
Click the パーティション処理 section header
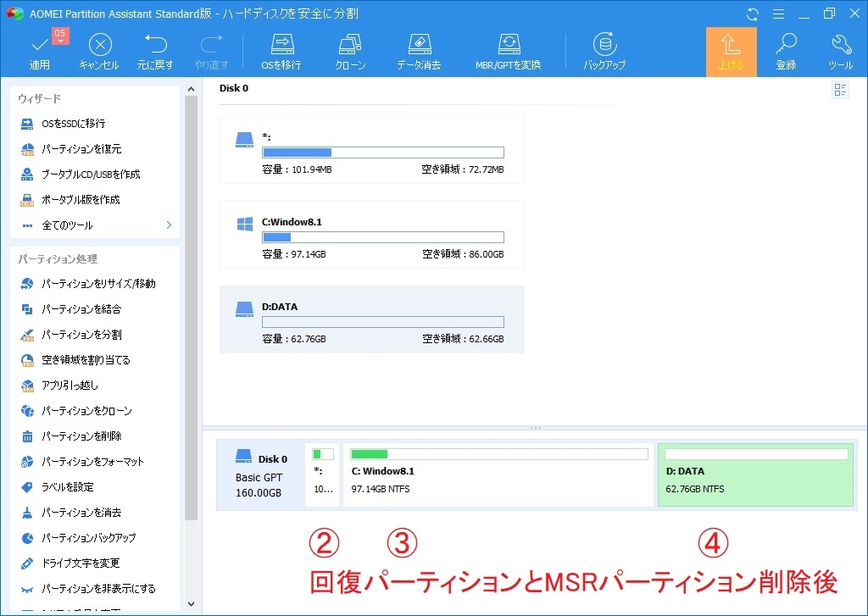pyautogui.click(x=58, y=259)
